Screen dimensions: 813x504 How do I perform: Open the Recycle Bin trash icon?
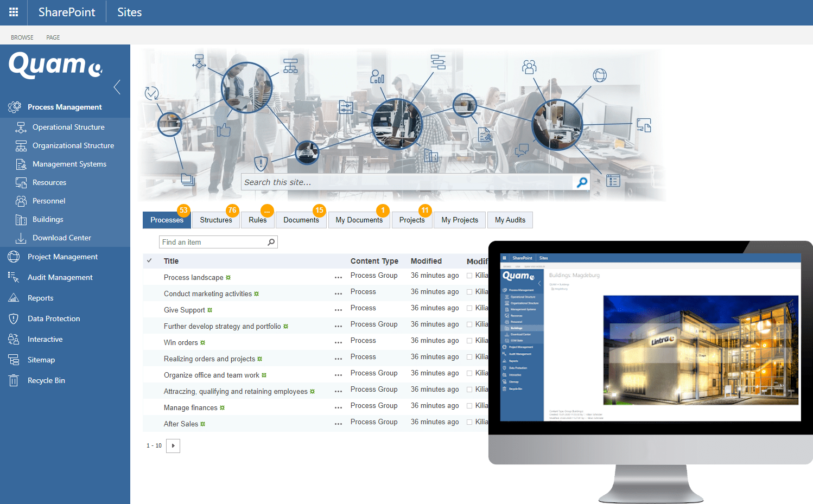14,381
